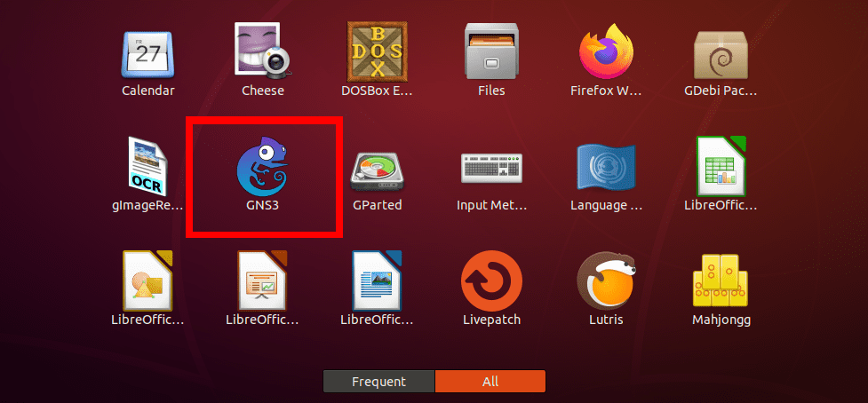Open DOSBox Emulator icon

pos(377,51)
